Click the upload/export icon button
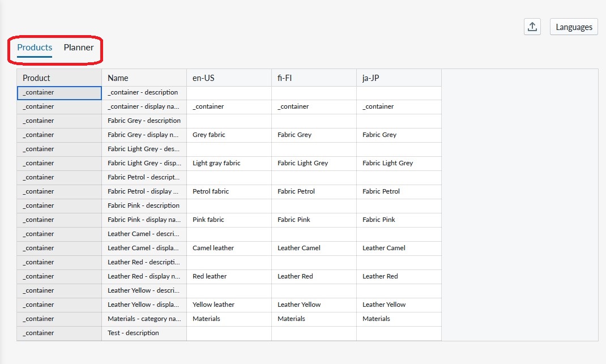The width and height of the screenshot is (606, 364). (x=532, y=27)
